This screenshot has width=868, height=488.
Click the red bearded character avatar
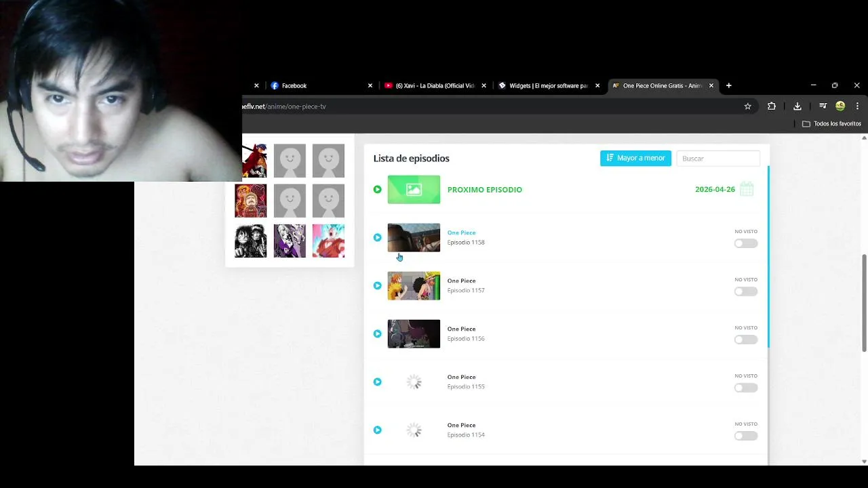click(251, 201)
